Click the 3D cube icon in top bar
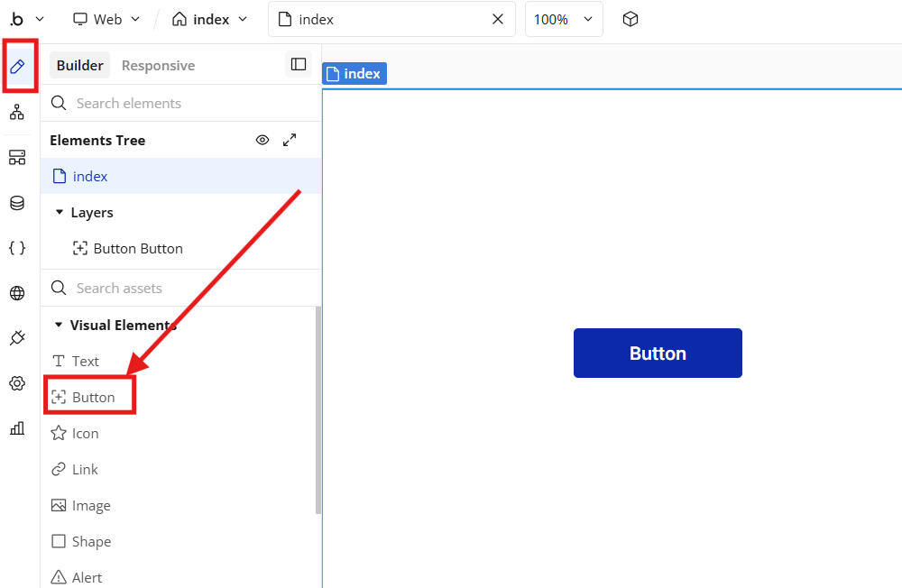Image resolution: width=902 pixels, height=588 pixels. click(x=630, y=20)
